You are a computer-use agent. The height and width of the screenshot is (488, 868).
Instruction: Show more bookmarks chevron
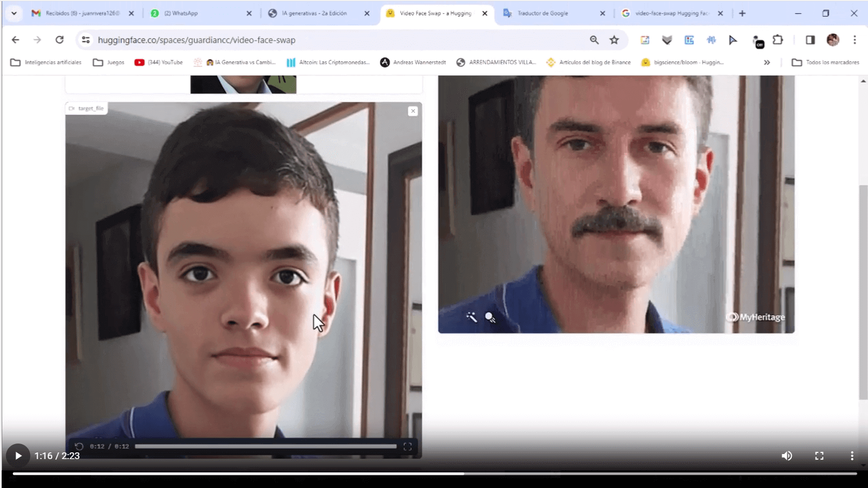point(767,62)
